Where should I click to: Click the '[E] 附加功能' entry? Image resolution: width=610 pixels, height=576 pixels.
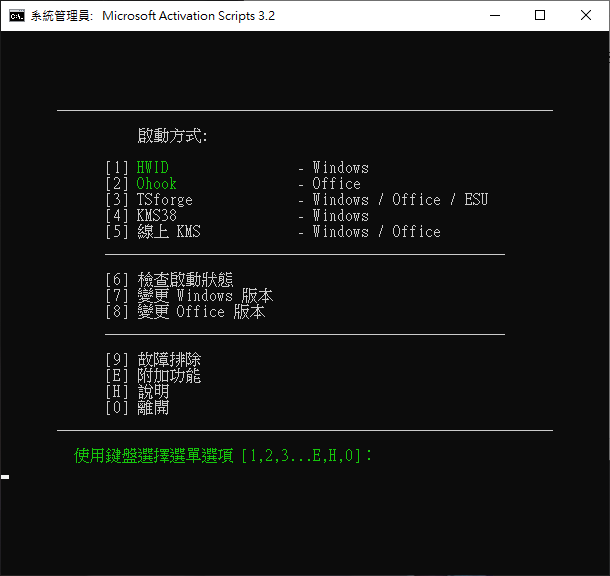[x=153, y=376]
